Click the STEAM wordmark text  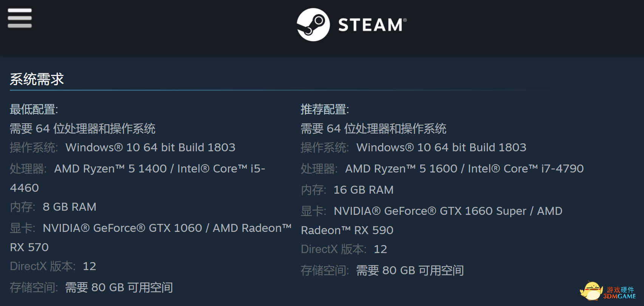click(x=372, y=25)
